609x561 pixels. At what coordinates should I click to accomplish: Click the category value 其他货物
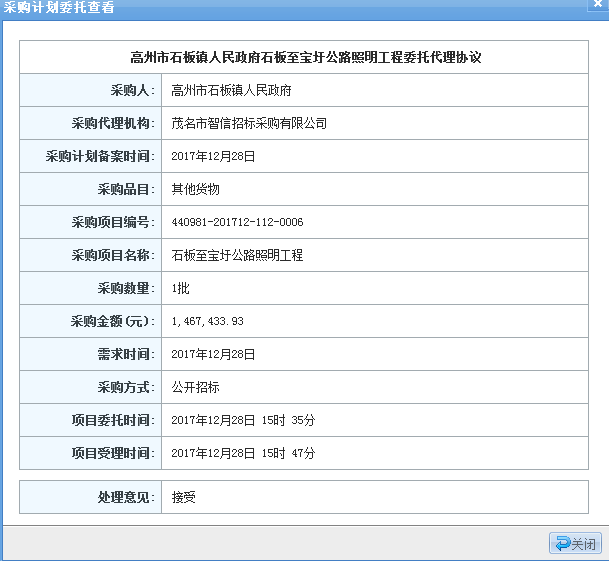point(195,189)
